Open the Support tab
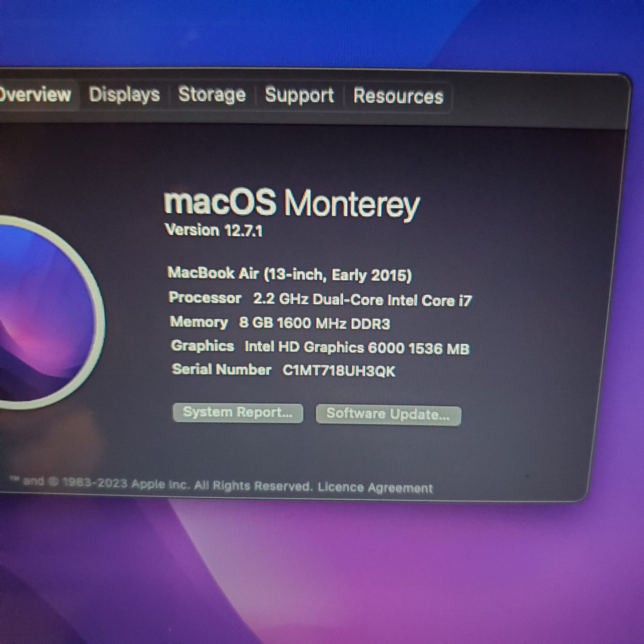Viewport: 644px width, 644px height. pyautogui.click(x=299, y=96)
